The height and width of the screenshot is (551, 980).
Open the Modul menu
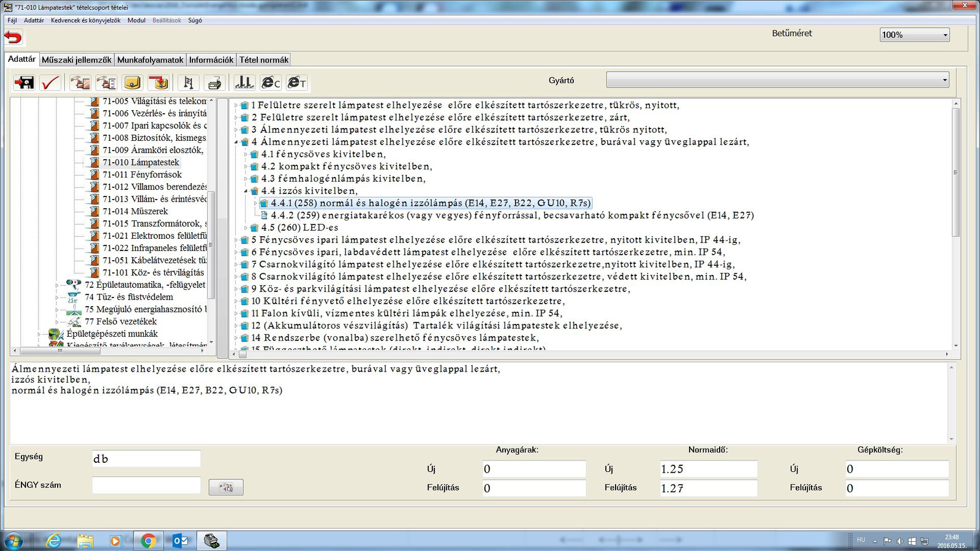[136, 20]
